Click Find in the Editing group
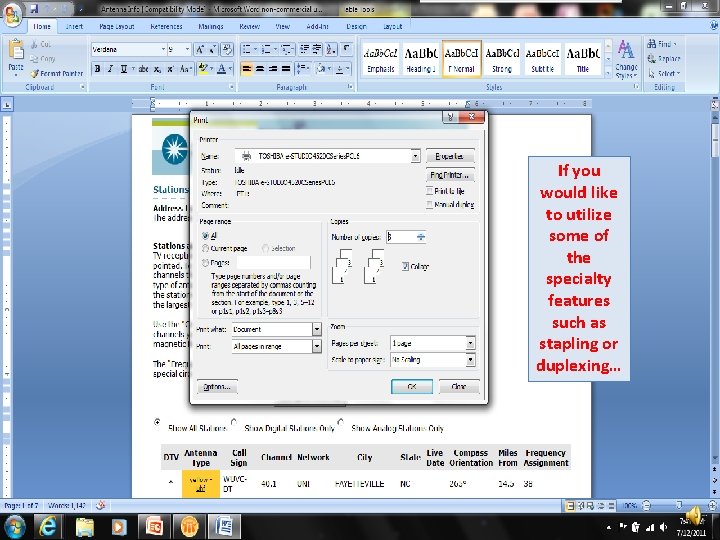 (662, 44)
